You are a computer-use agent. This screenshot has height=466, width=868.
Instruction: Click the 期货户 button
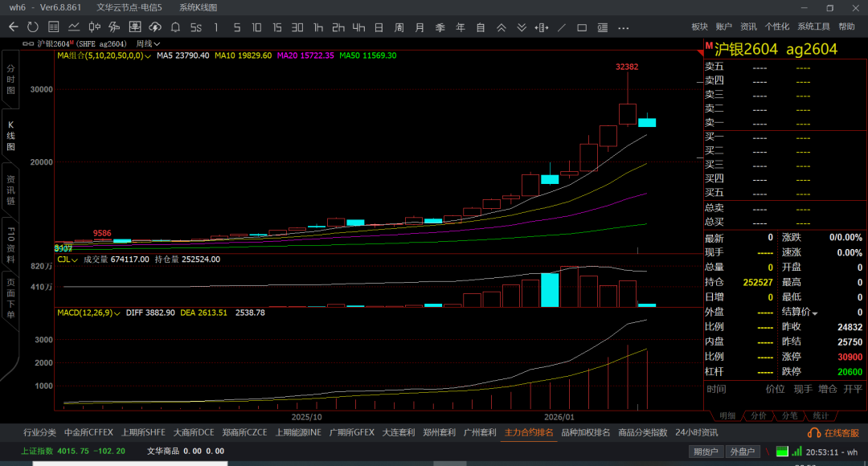point(706,452)
